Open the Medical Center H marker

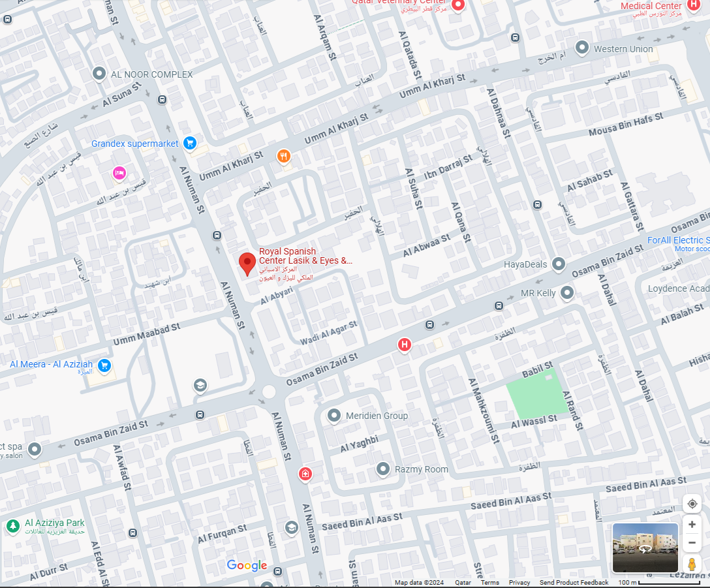(693, 5)
